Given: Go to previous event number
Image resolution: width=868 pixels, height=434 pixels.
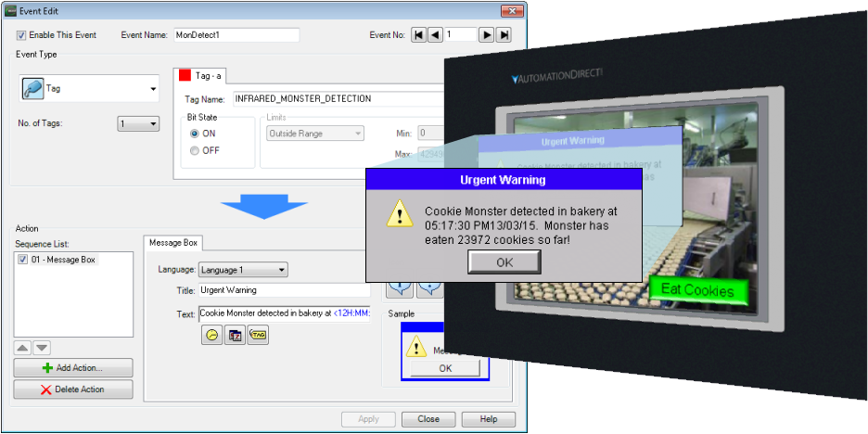Looking at the screenshot, I should pos(436,35).
